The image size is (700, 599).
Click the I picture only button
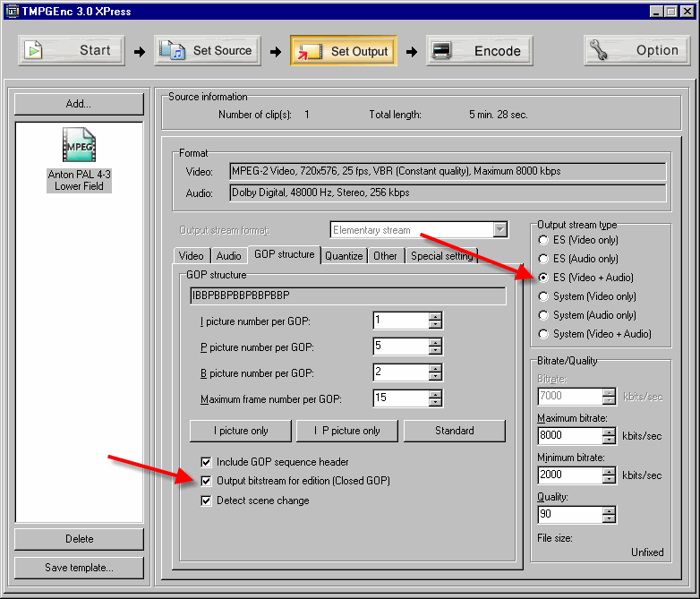click(241, 431)
